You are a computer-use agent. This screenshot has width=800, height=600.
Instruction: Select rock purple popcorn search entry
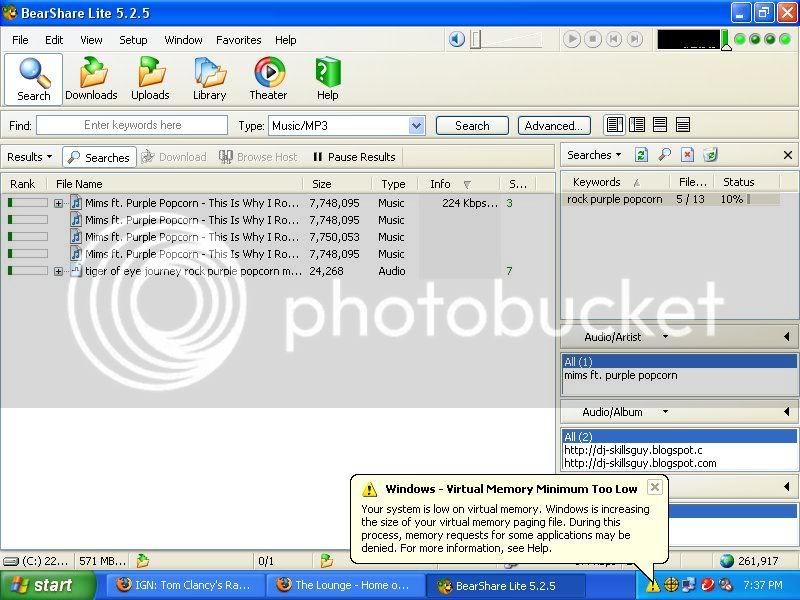pyautogui.click(x=672, y=199)
